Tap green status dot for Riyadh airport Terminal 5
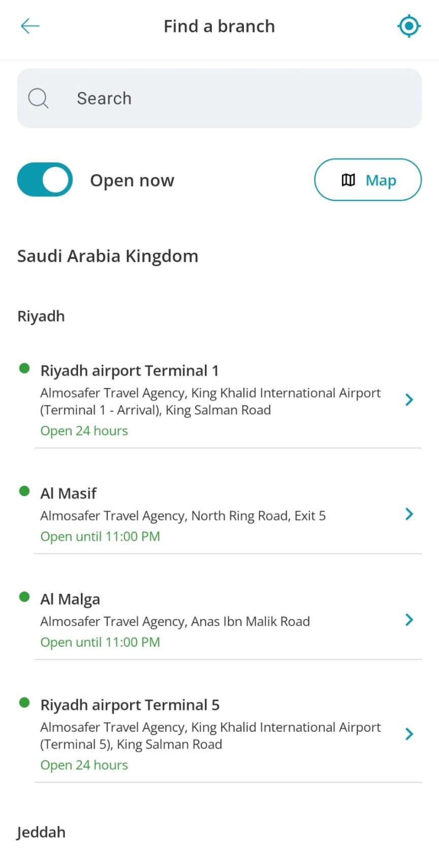Viewport: 439px width, 868px height. 24,702
